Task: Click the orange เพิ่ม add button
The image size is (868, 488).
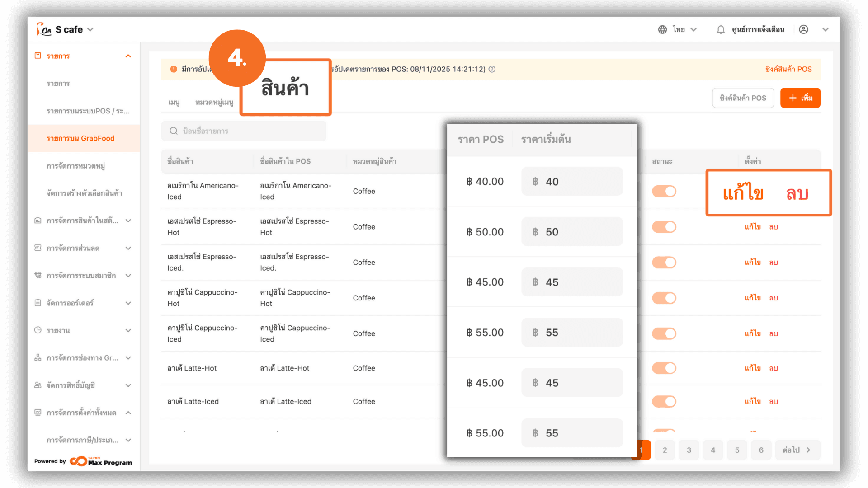Action: [x=800, y=98]
